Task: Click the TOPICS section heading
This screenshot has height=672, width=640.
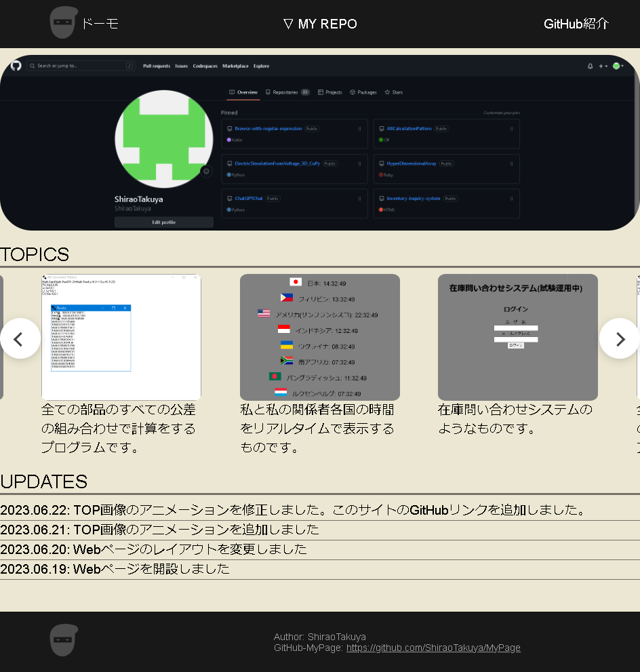Action: [x=35, y=254]
